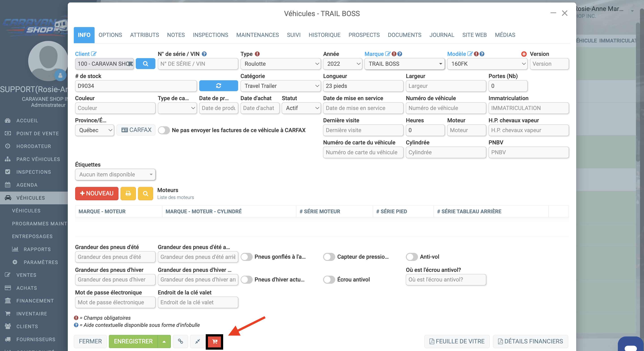This screenshot has width=644, height=351.
Task: Open the Modèle dropdown showing 160FK
Action: (487, 64)
